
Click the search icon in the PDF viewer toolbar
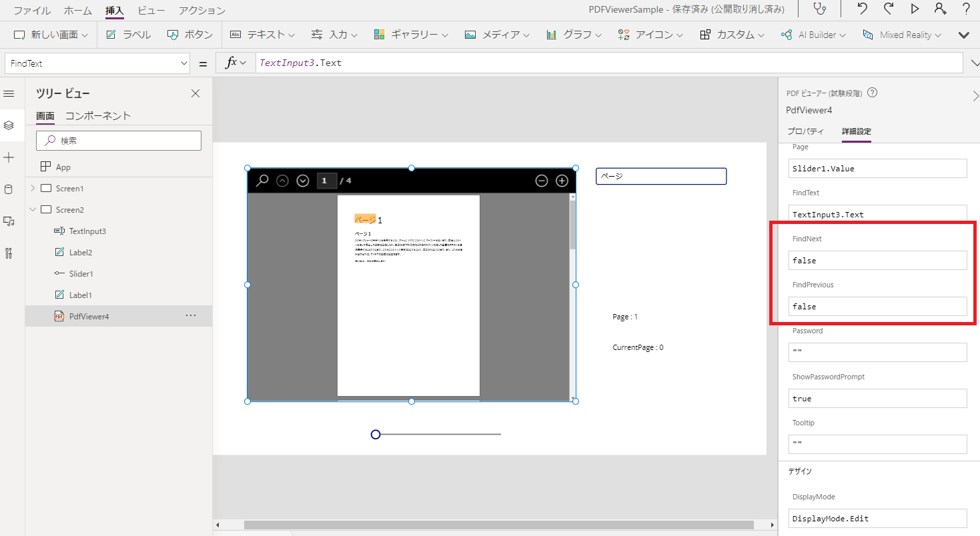click(x=262, y=180)
